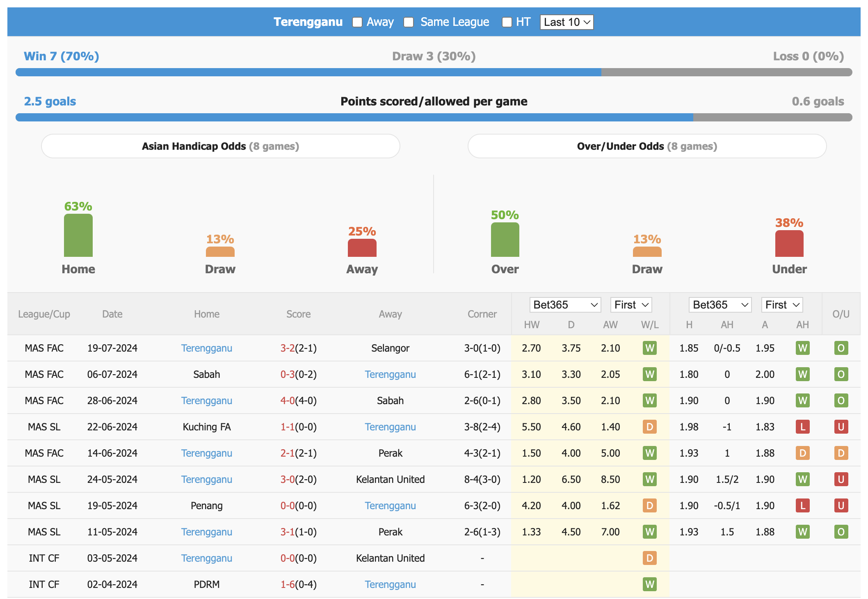This screenshot has height=599, width=868.
Task: Click green W W/L badge in 14-06-2024 row
Action: 650,453
